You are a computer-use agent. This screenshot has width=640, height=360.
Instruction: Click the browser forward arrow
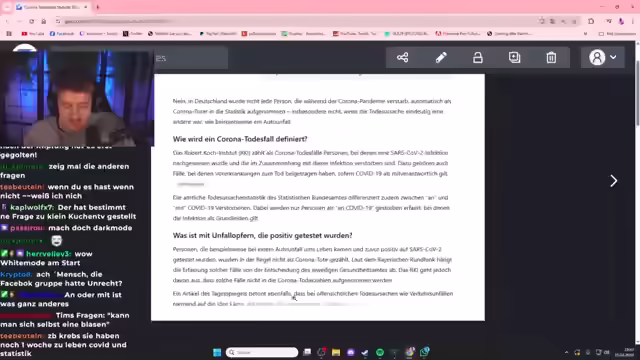tap(19, 21)
